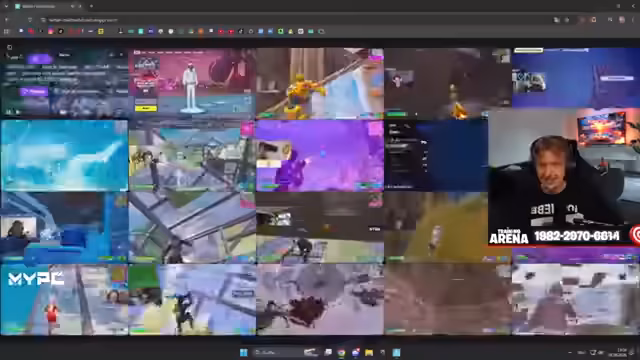Open the MYPC stream thumbnail

tap(64, 300)
